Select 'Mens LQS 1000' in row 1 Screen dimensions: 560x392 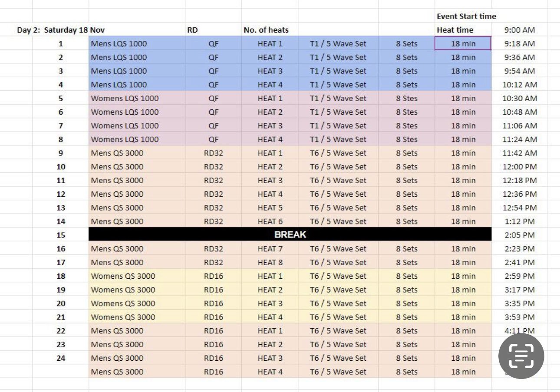tap(119, 43)
